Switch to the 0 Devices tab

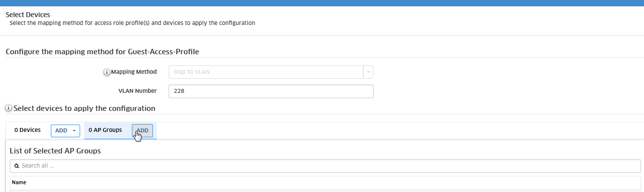tap(27, 130)
